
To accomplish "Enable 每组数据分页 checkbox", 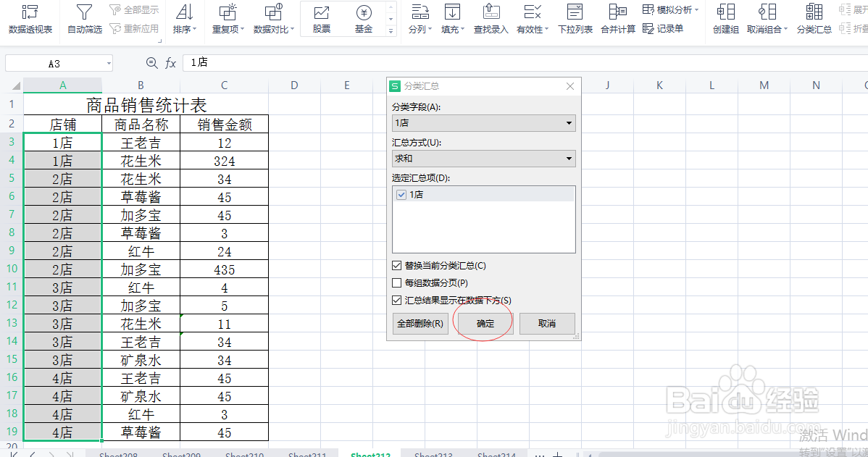I will [x=396, y=282].
